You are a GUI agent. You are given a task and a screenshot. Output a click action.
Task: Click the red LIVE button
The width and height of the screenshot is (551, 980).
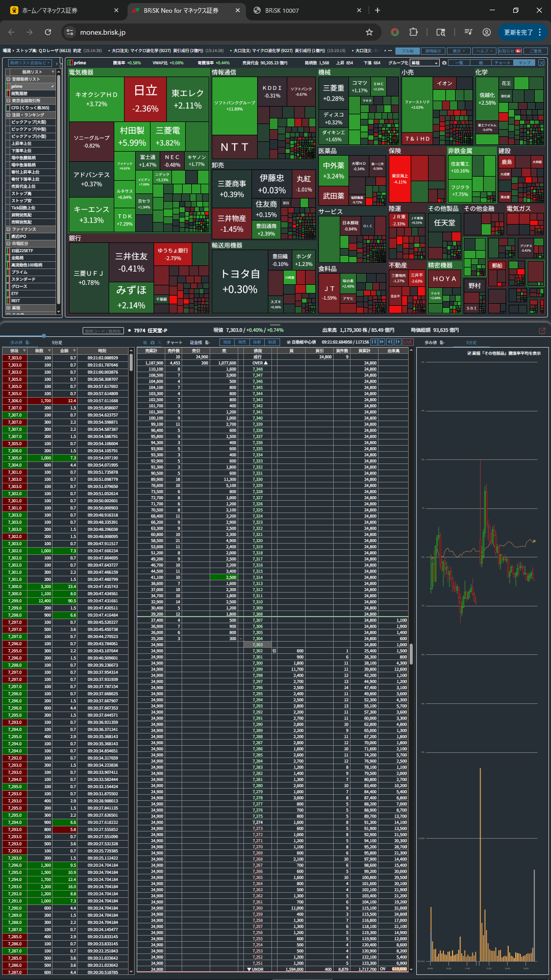click(408, 342)
